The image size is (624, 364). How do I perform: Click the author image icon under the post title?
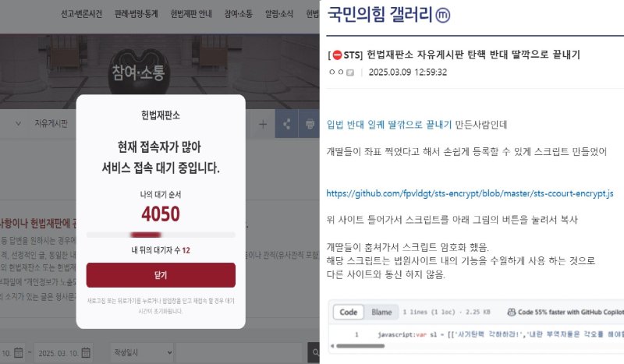coord(350,72)
